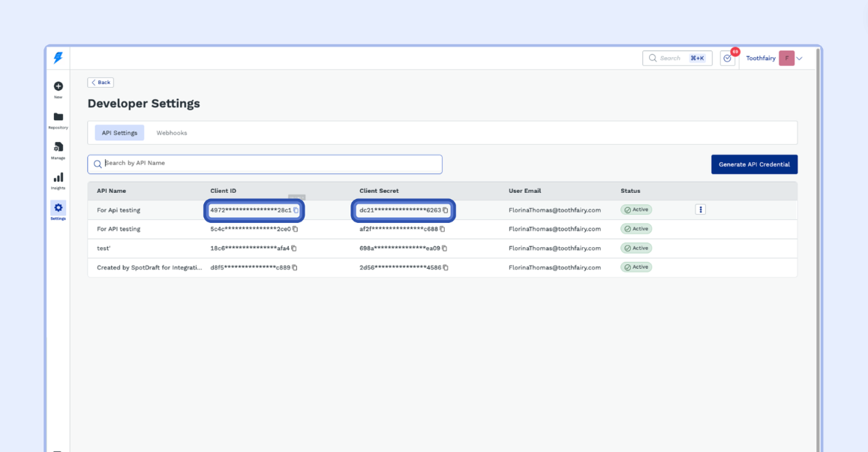Open the Insights bar chart icon
Screen dimensions: 868x452
(58, 178)
